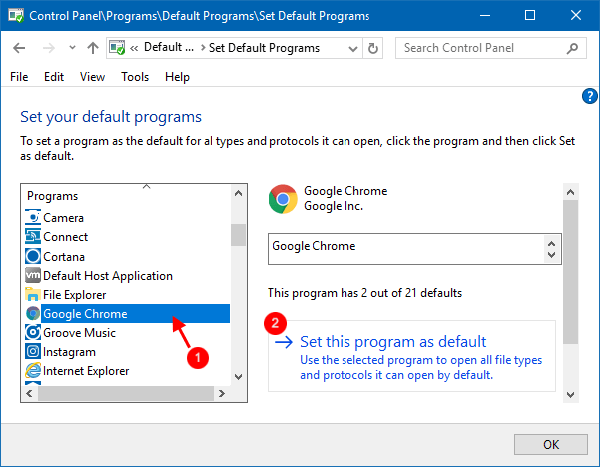Viewport: 600px width, 467px height.
Task: Click the search magnifier icon
Action: 572,48
